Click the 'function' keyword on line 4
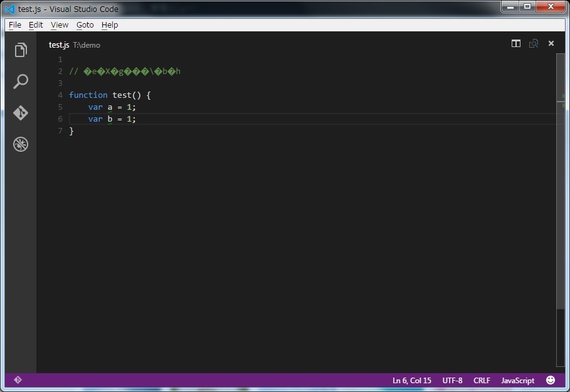 pos(88,95)
